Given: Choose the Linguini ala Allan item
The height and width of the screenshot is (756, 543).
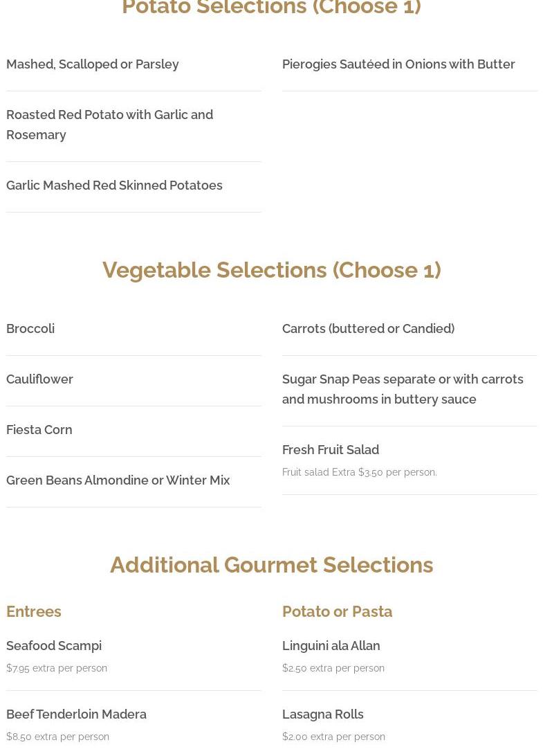Looking at the screenshot, I should click(x=331, y=646).
